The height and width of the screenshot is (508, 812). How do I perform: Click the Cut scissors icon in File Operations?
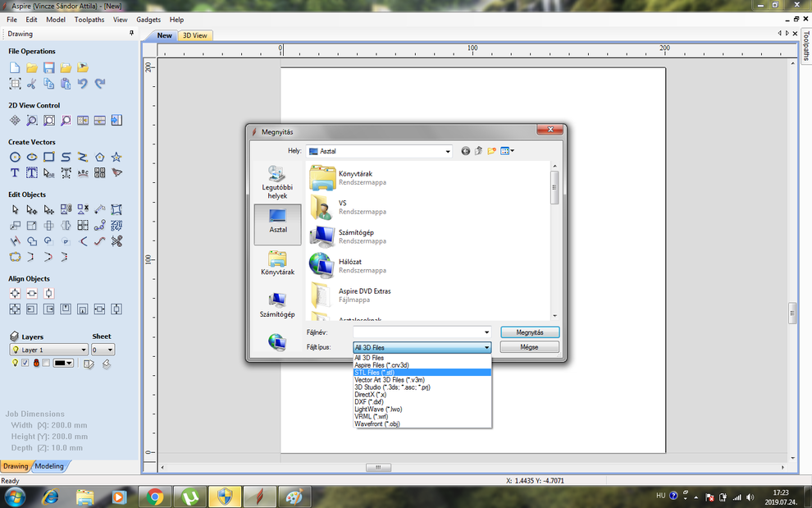click(32, 84)
